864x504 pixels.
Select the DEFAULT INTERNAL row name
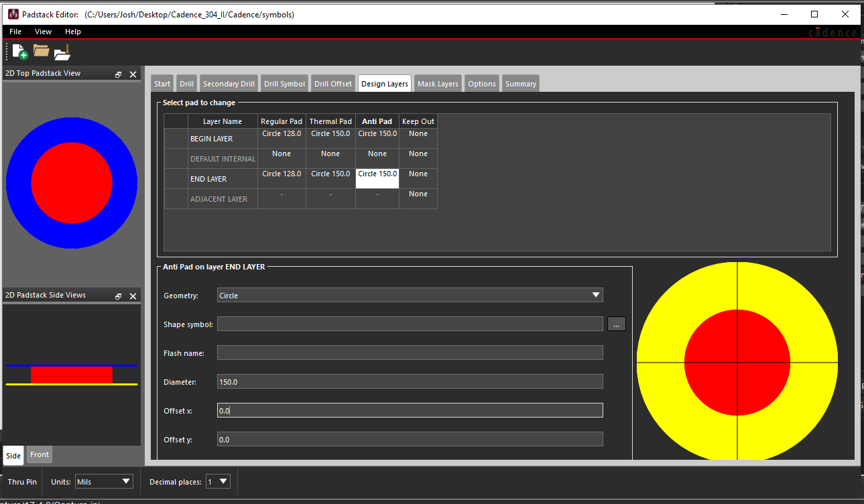click(x=223, y=159)
